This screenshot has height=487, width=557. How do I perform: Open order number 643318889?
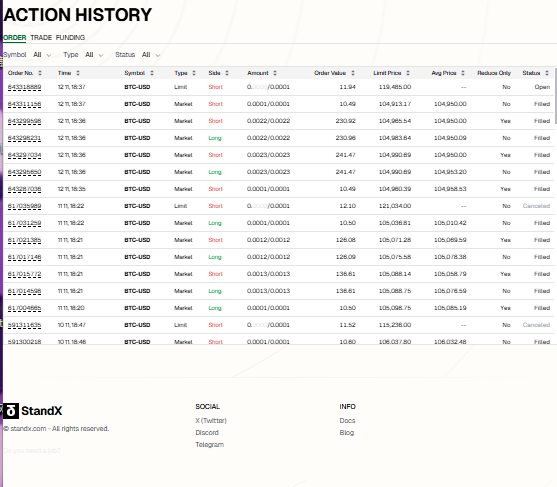click(x=25, y=87)
